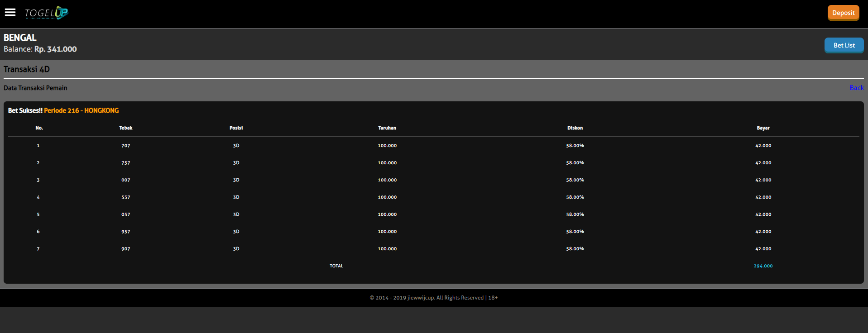Click the total amount 294.000

[763, 266]
